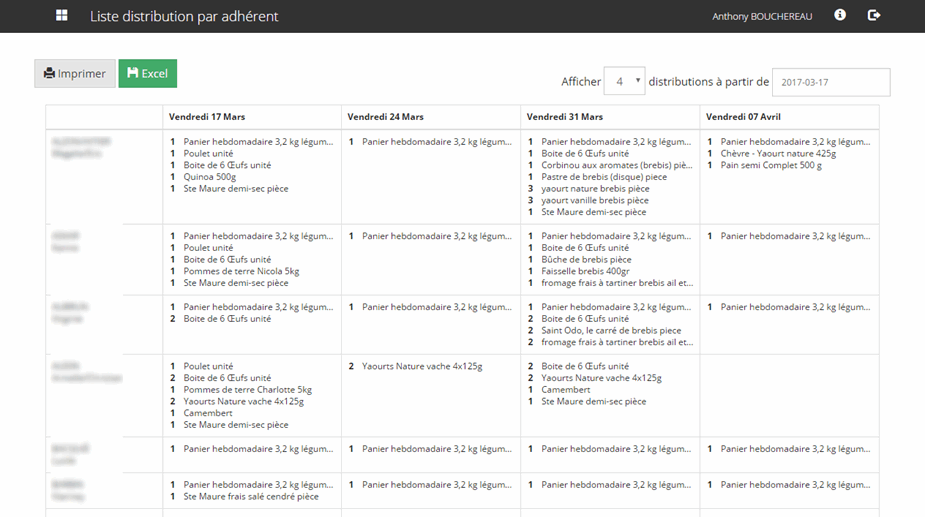Image resolution: width=925 pixels, height=517 pixels.
Task: Select the Vendredi 17 Mars column header
Action: coord(207,117)
